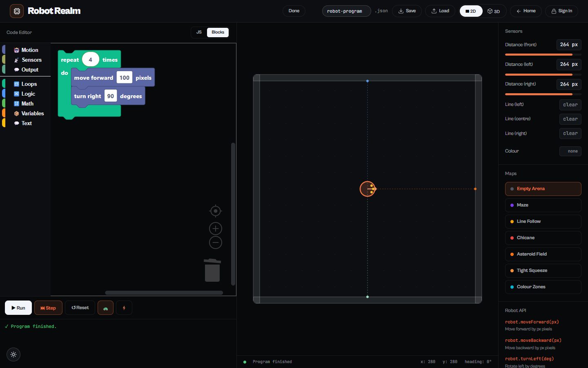
Task: Select the Line Follow map
Action: (x=543, y=222)
